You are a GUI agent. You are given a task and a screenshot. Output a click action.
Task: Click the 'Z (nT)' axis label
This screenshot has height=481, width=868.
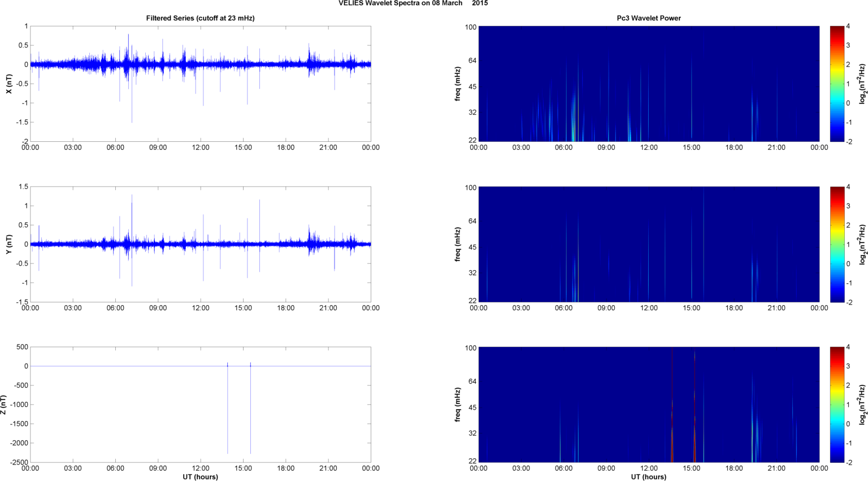pyautogui.click(x=3, y=405)
